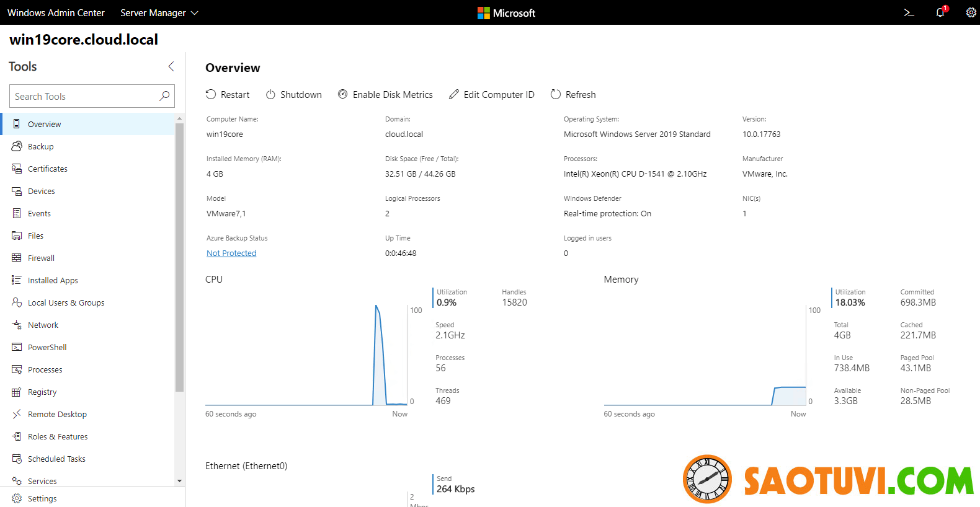Restart the server
Screen dimensions: 980x507
[x=228, y=94]
